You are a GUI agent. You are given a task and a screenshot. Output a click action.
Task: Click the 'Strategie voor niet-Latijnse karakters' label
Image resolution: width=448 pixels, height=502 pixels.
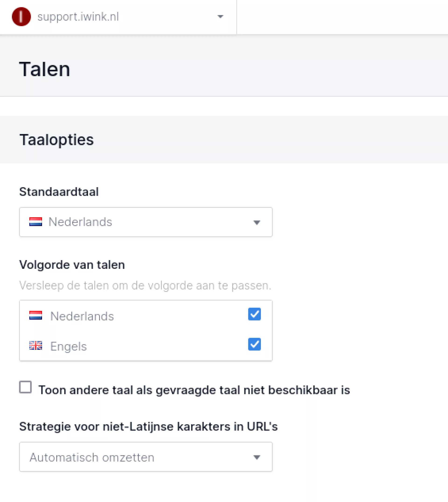[148, 426]
